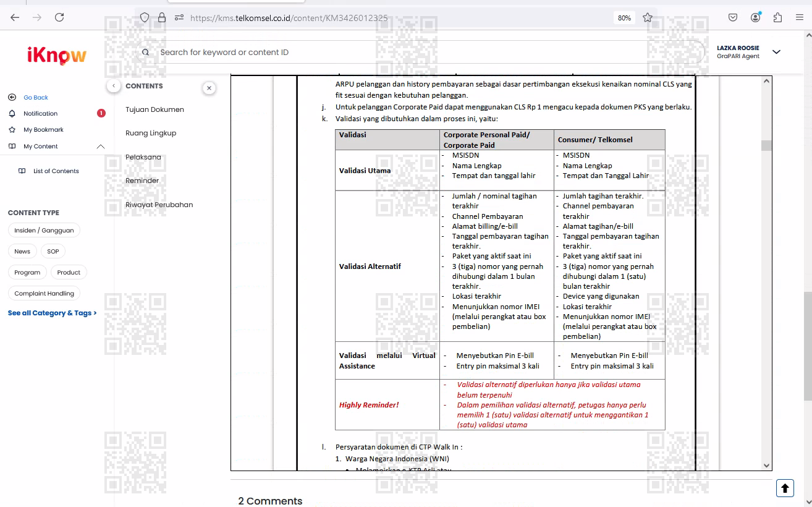Screen dimensions: 812x507
Task: Select the Product content type tag
Action: tap(69, 272)
